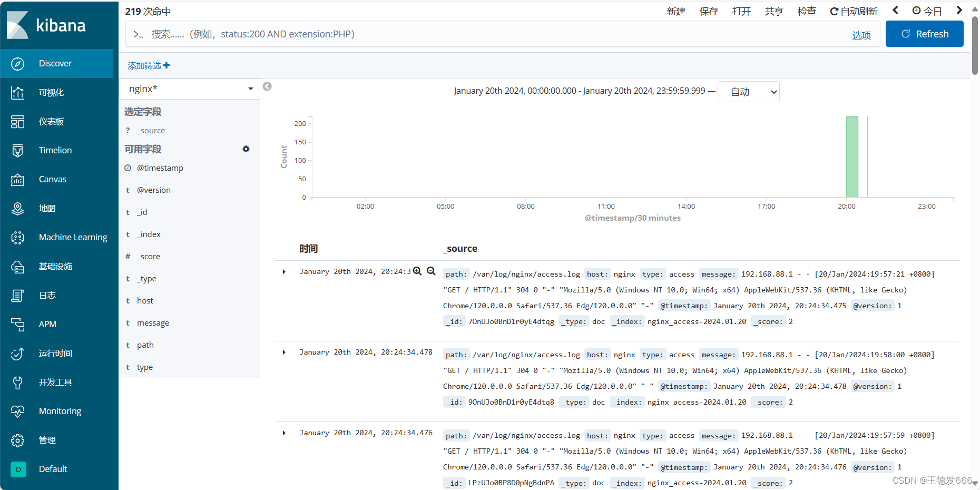The image size is (980, 490).
Task: Click the _id field
Action: pyautogui.click(x=142, y=212)
